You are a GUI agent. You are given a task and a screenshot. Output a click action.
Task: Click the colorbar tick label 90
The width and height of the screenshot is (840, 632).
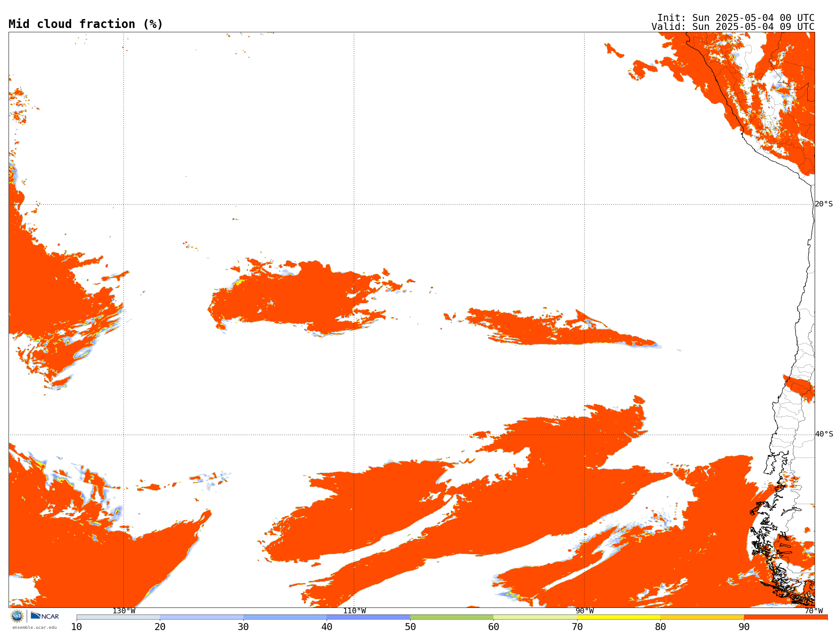click(x=744, y=627)
